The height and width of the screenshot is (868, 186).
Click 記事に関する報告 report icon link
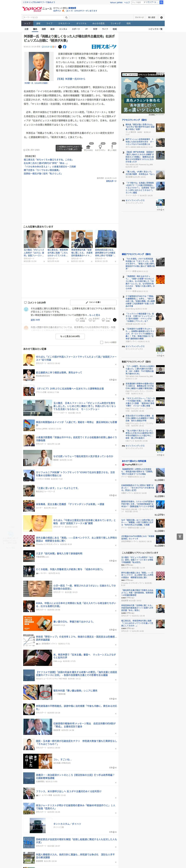coord(31,150)
